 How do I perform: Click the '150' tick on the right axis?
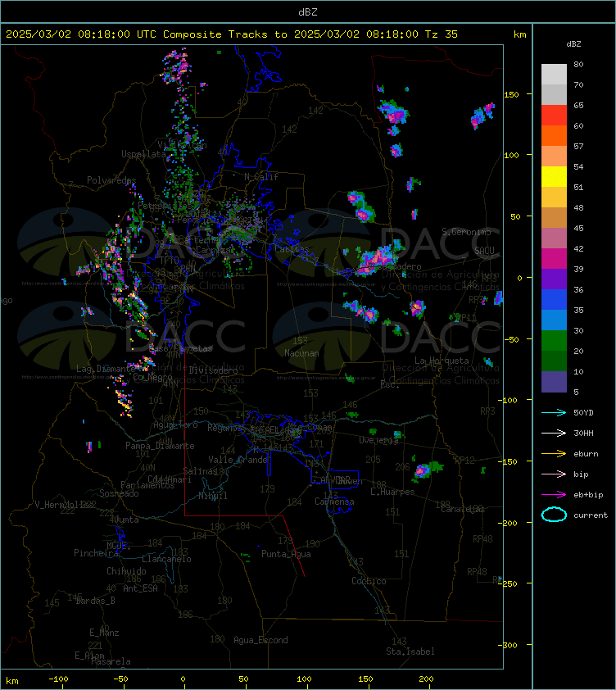click(x=511, y=94)
